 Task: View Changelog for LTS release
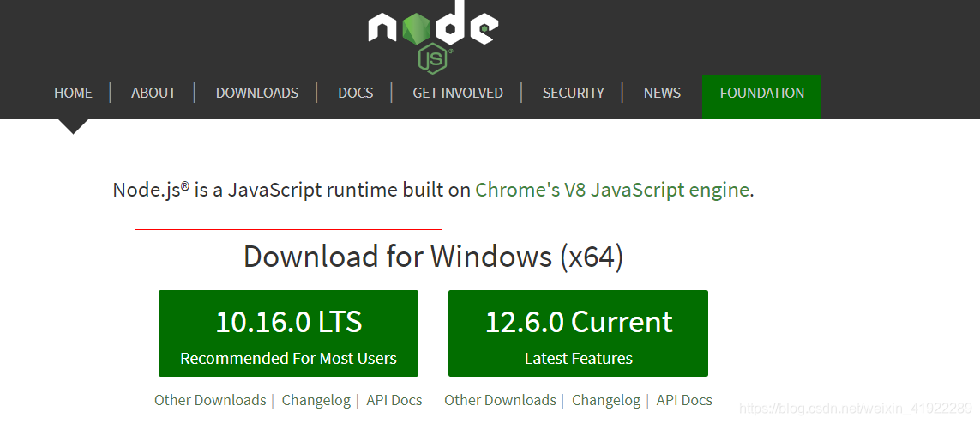[316, 400]
